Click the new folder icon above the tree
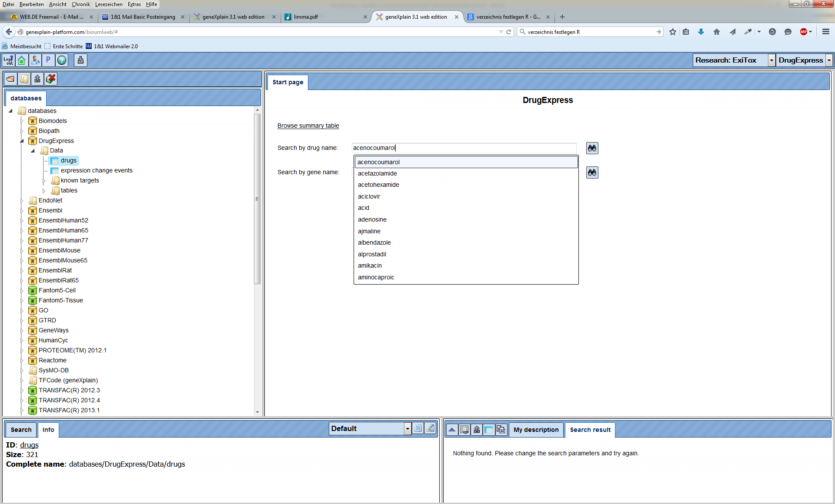Screen dimensions: 835x504 (24, 79)
